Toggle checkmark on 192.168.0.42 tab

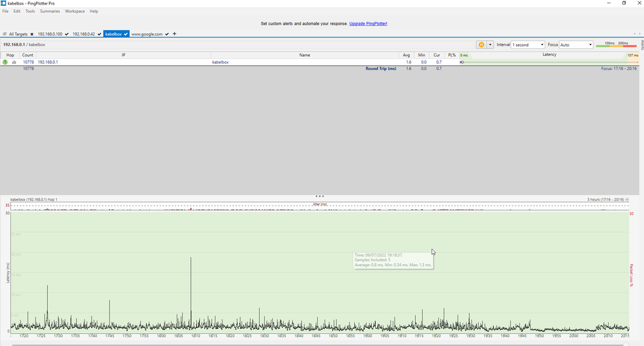point(99,34)
